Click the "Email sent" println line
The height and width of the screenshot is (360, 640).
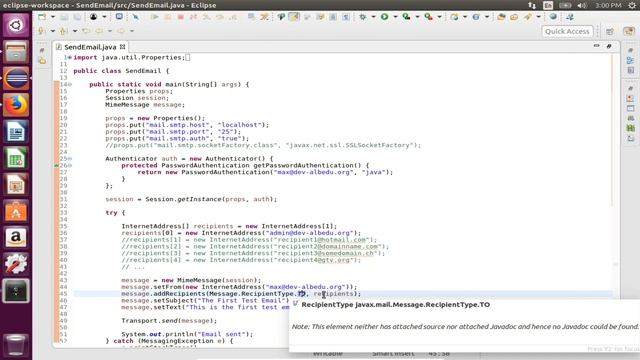click(187, 334)
